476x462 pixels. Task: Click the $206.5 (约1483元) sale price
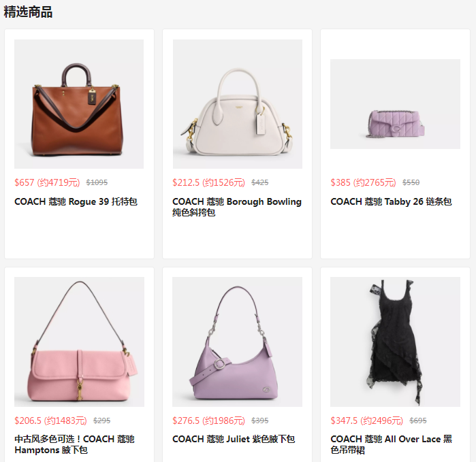point(50,420)
